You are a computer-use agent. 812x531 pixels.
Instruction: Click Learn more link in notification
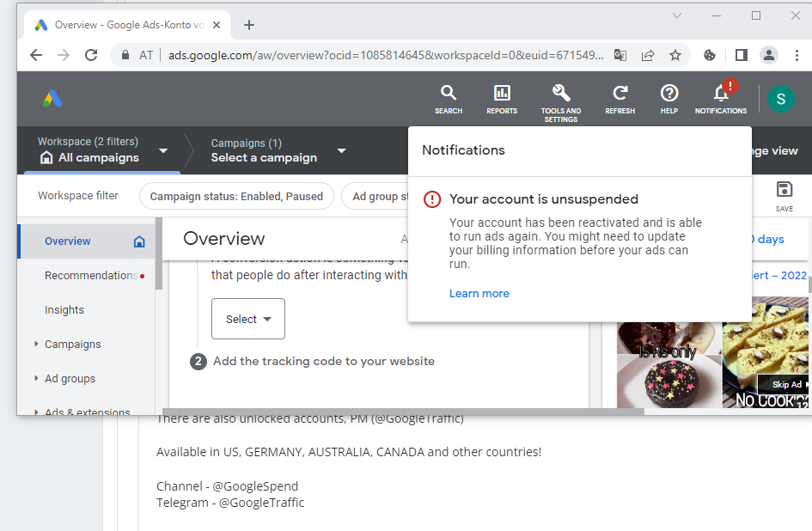click(479, 294)
